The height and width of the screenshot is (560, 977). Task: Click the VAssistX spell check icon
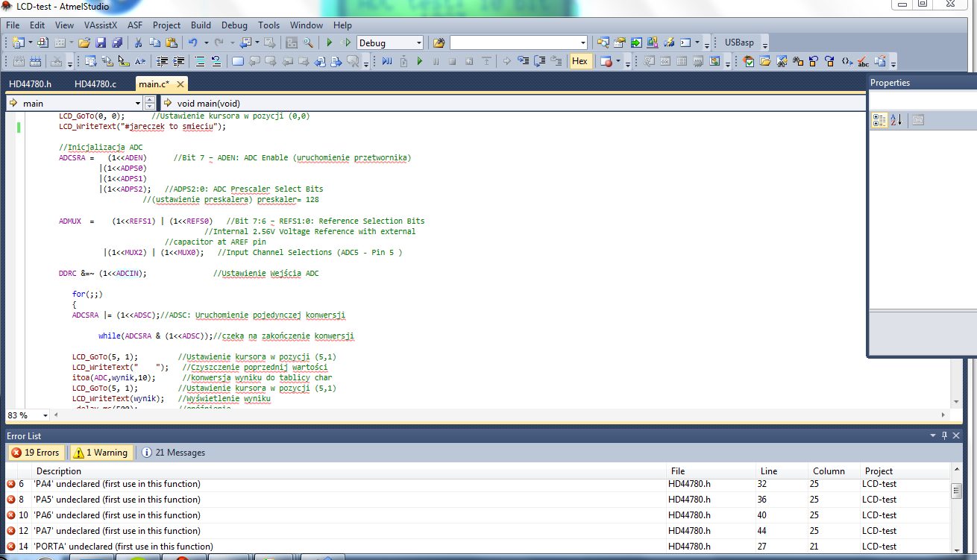coord(863,61)
